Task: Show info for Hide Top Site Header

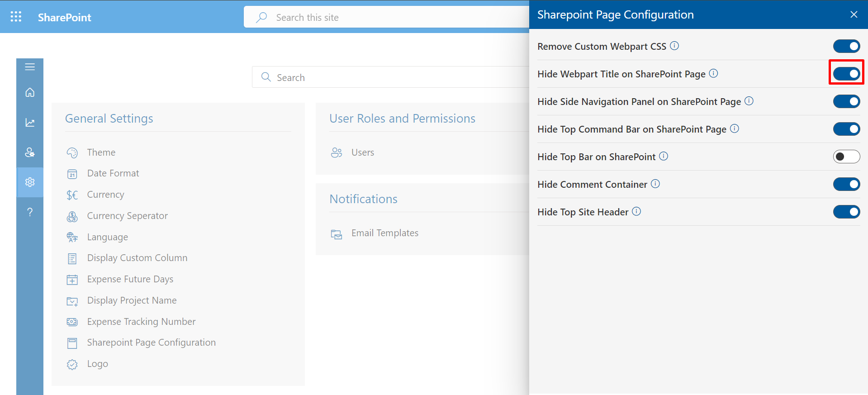Action: (636, 211)
